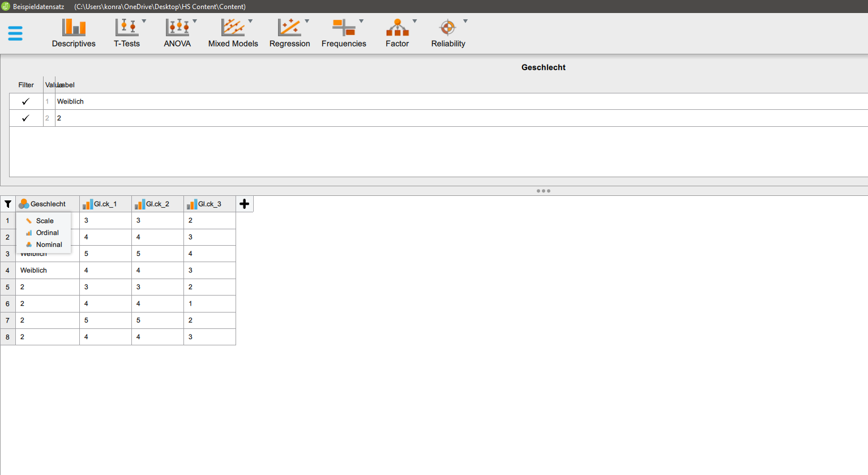Open the data filter funnel icon
The width and height of the screenshot is (868, 475).
pyautogui.click(x=8, y=204)
